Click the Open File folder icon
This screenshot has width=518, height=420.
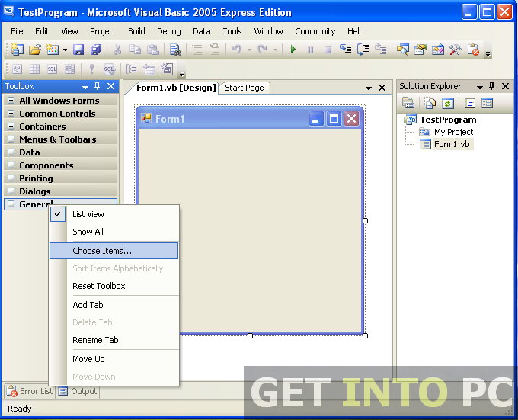[35, 50]
